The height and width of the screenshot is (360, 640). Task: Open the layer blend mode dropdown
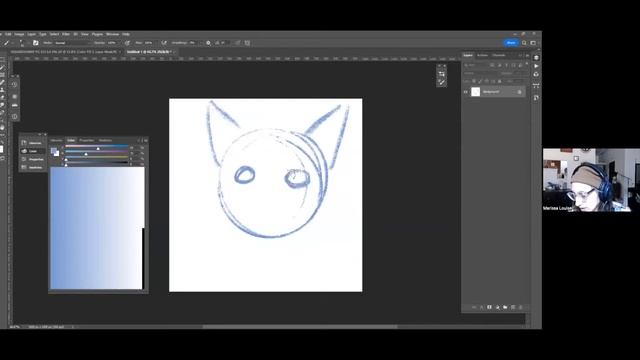[480, 73]
